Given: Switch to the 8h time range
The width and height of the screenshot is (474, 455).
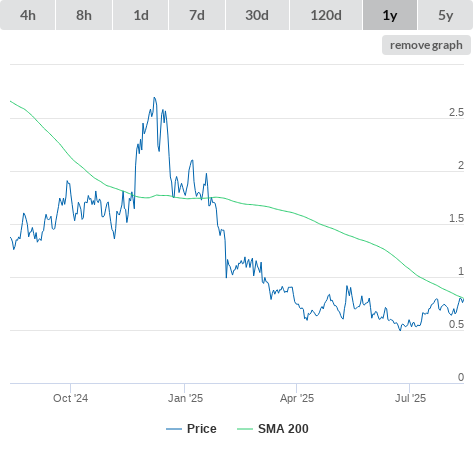Looking at the screenshot, I should 84,15.
